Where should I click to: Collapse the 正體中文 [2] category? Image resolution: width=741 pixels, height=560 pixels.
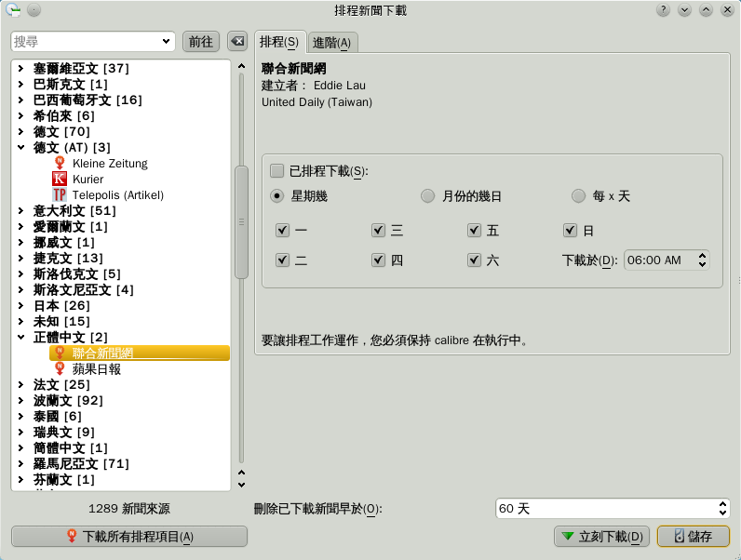pos(20,337)
